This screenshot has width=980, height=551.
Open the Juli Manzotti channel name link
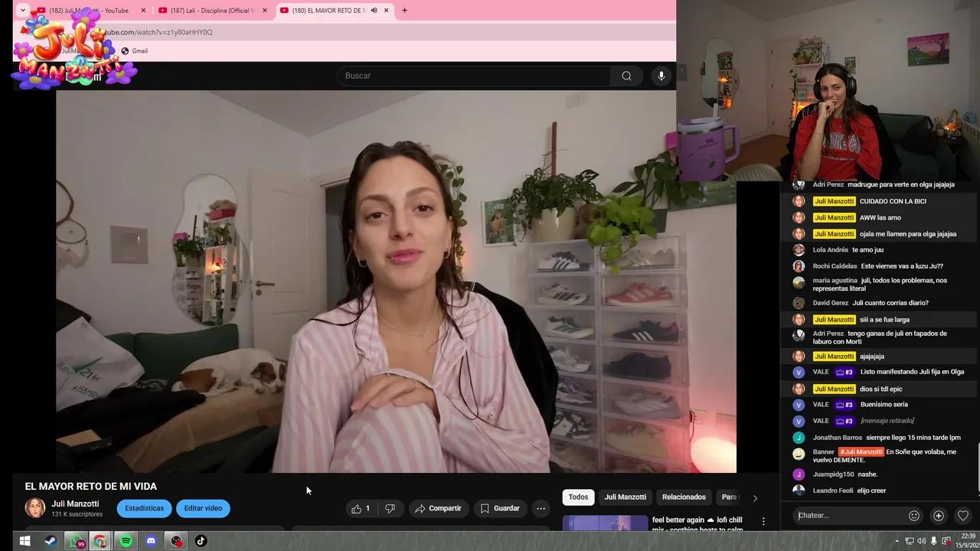[x=75, y=504]
